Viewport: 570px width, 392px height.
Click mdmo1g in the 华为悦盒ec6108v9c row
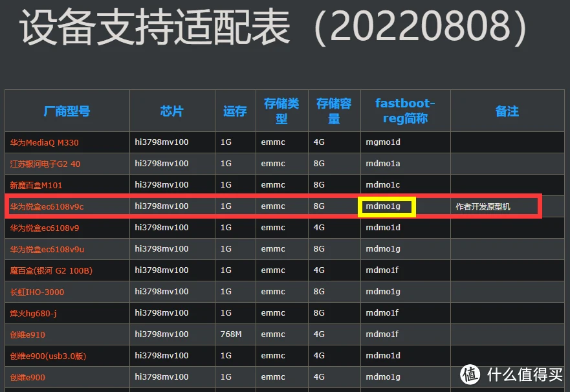click(x=383, y=206)
